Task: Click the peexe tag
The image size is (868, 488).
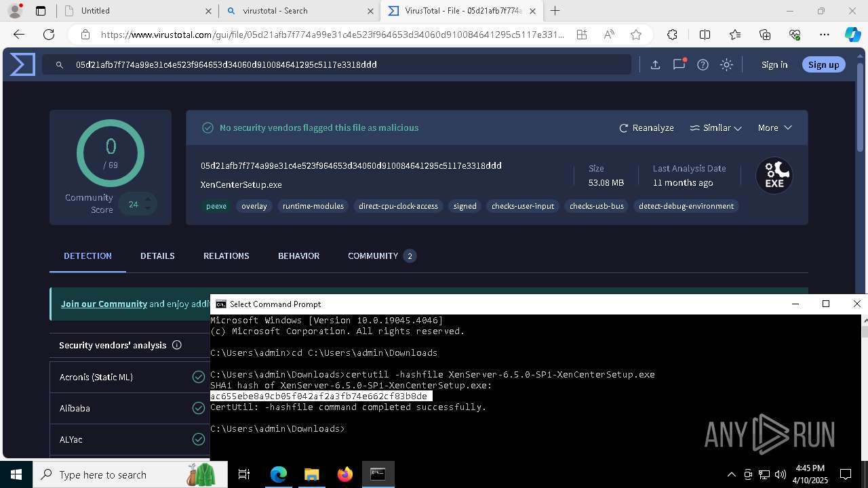Action: (x=216, y=206)
